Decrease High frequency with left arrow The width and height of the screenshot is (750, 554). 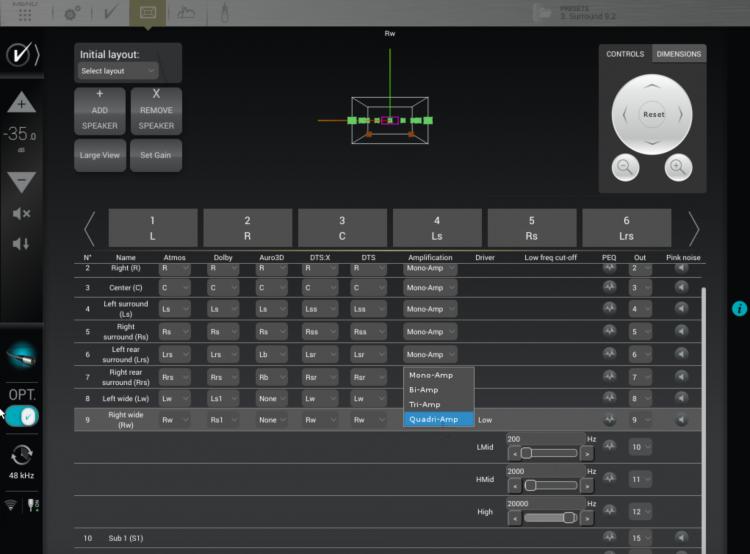click(x=515, y=518)
